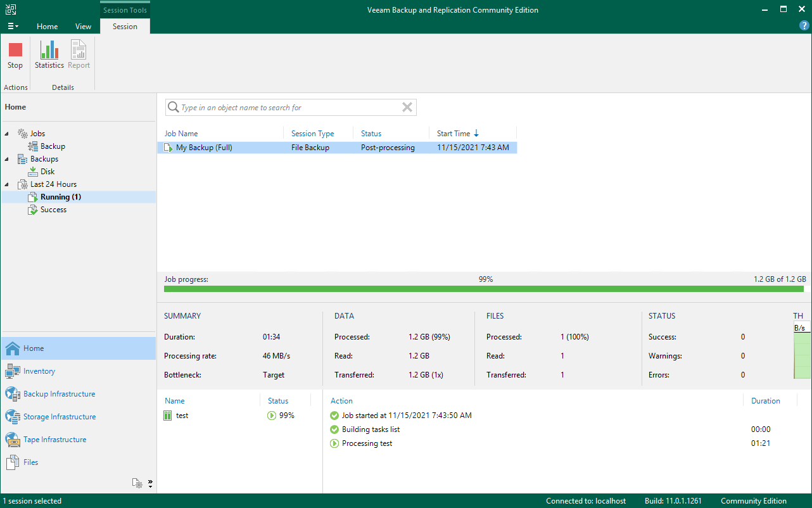Click the 11/15/2021 7:43 AM start time

473,148
